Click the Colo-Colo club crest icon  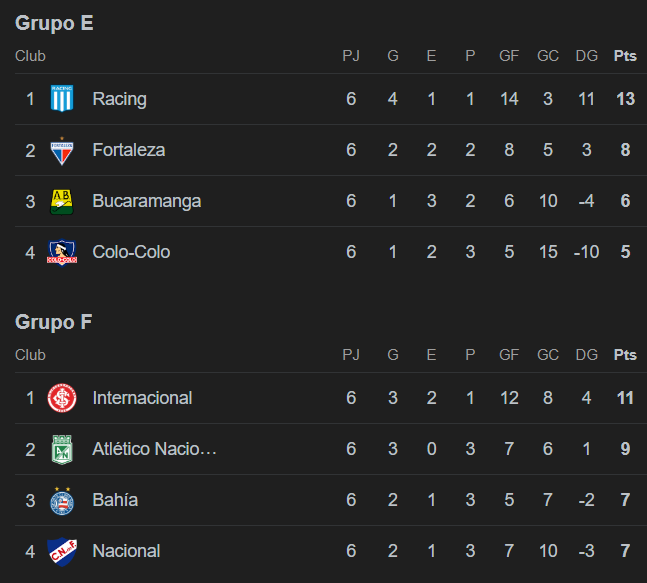click(x=62, y=253)
